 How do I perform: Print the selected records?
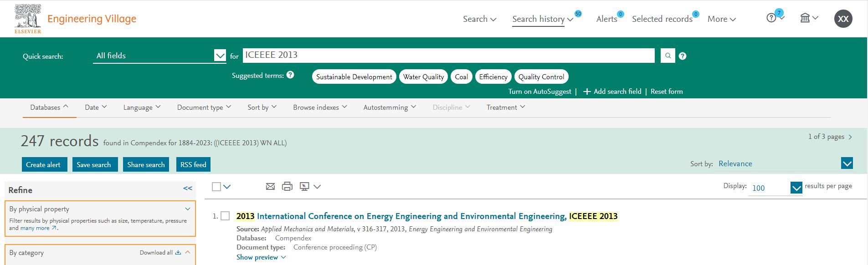click(x=287, y=186)
